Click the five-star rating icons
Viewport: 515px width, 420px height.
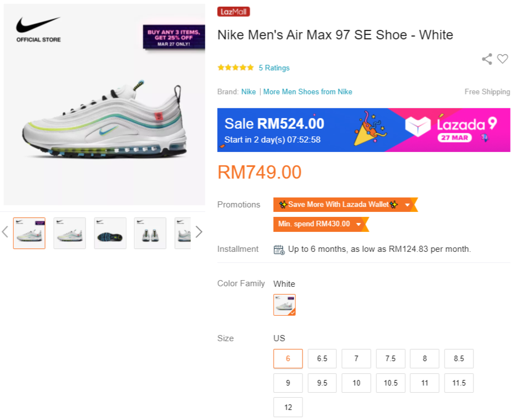[235, 68]
